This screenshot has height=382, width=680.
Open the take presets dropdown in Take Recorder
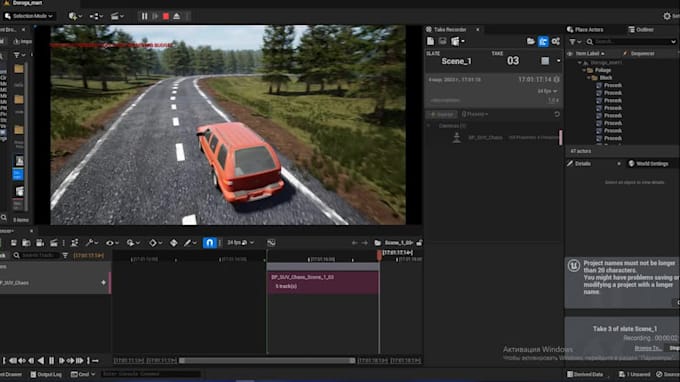tap(458, 41)
